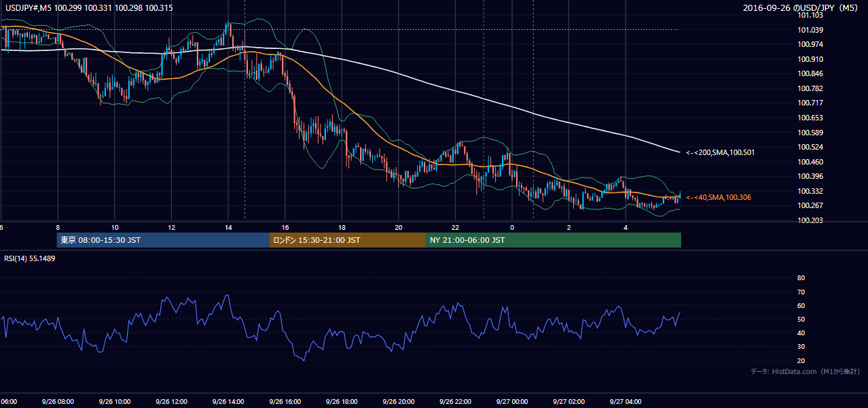The image size is (868, 408).
Task: Click the price axis value 100.653
Action: click(810, 118)
